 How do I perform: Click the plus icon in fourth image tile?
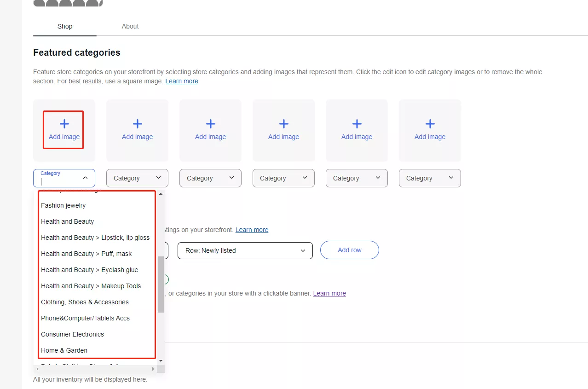click(283, 124)
